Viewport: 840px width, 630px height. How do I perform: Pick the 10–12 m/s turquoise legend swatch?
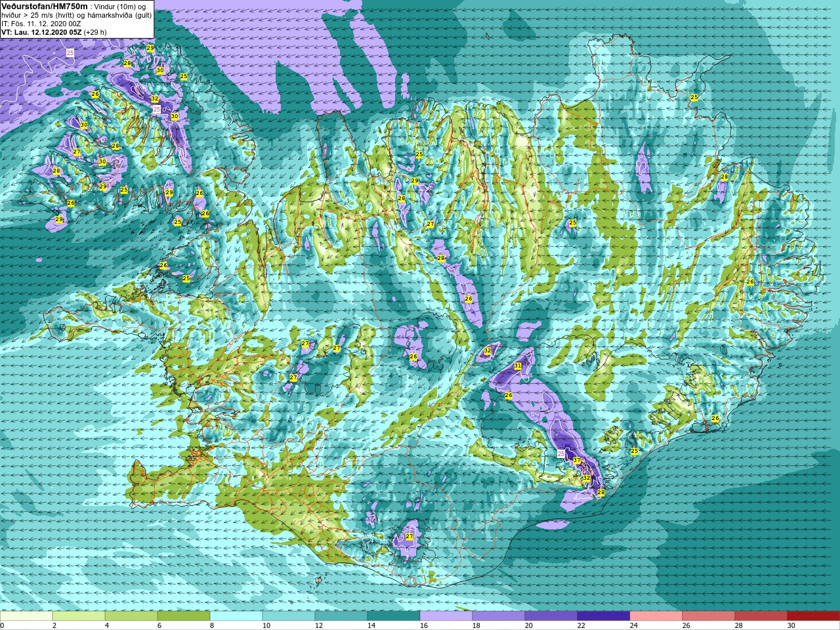point(289,616)
